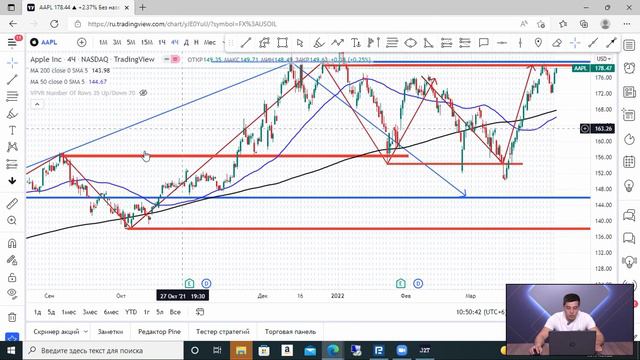The width and height of the screenshot is (640, 360).
Task: Collapse the indicator legend with chevron
Action: click(37, 104)
